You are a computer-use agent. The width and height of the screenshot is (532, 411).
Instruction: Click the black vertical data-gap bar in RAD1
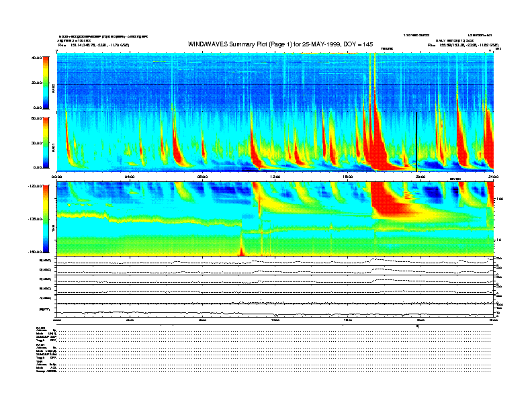click(416, 142)
